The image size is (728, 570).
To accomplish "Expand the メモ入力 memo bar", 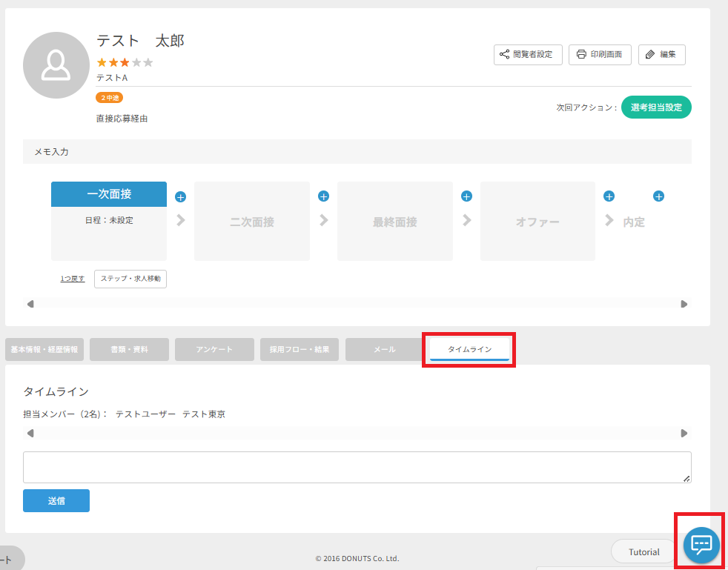I will (x=357, y=151).
